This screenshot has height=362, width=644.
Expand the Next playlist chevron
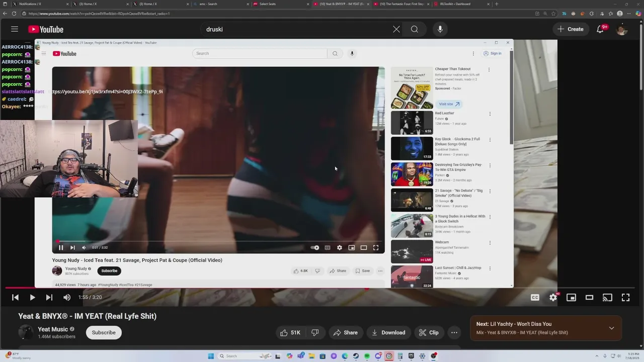pyautogui.click(x=611, y=328)
